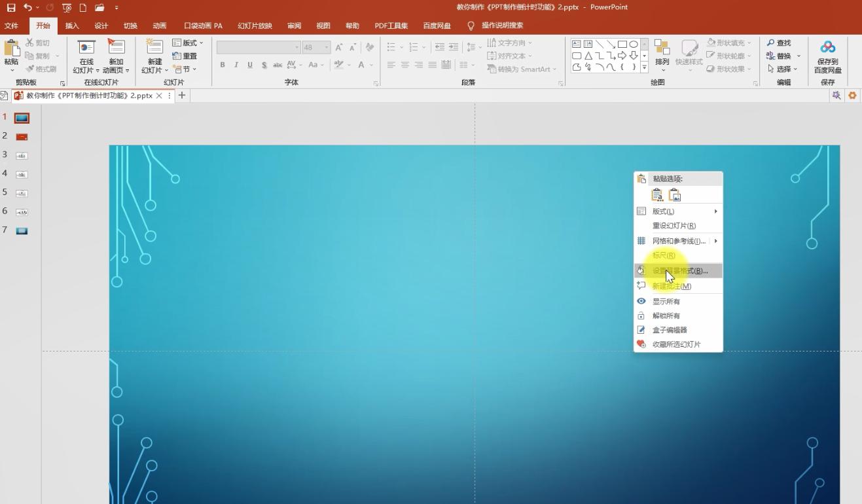Click the new tab plus button
The height and width of the screenshot is (504, 862).
182,96
